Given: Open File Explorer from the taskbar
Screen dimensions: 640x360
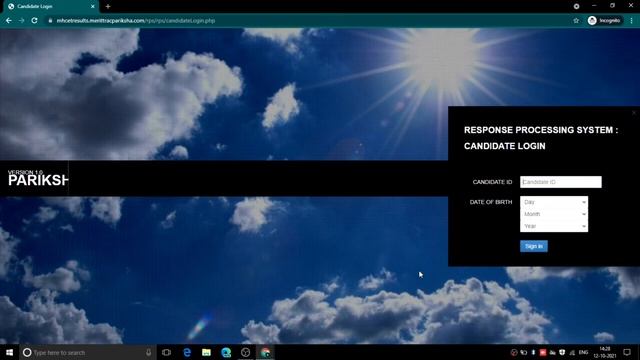Looking at the screenshot, I should 207,352.
